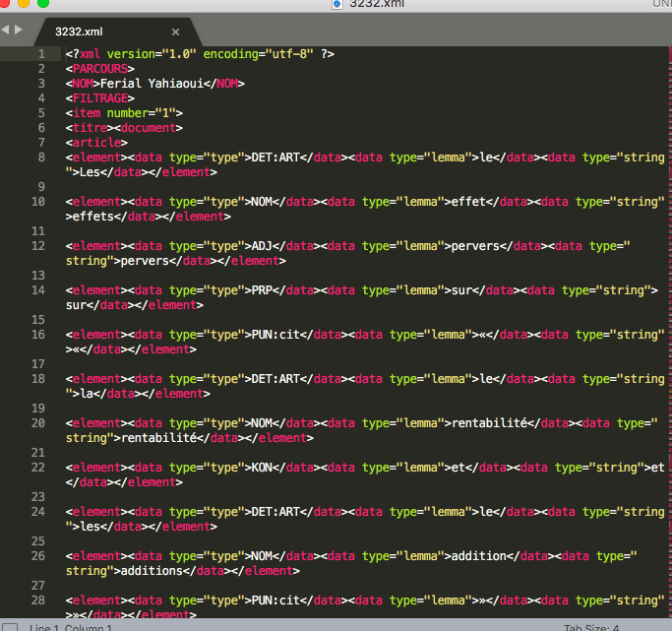Click line number 21 in the gutter

38,453
